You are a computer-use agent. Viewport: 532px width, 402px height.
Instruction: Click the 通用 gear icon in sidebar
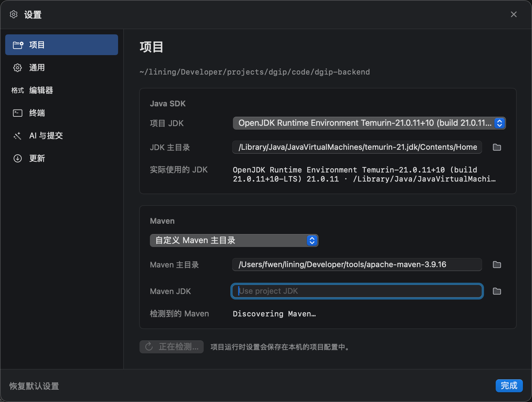(18, 67)
